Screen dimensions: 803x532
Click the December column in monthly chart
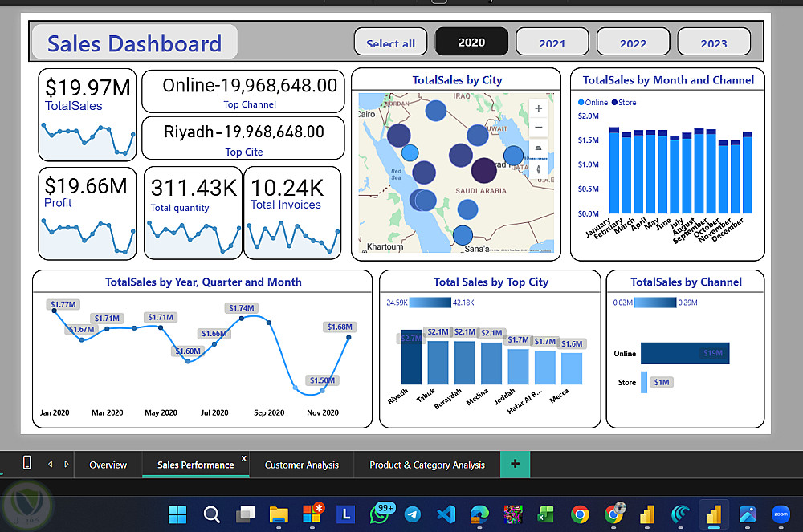click(x=747, y=173)
